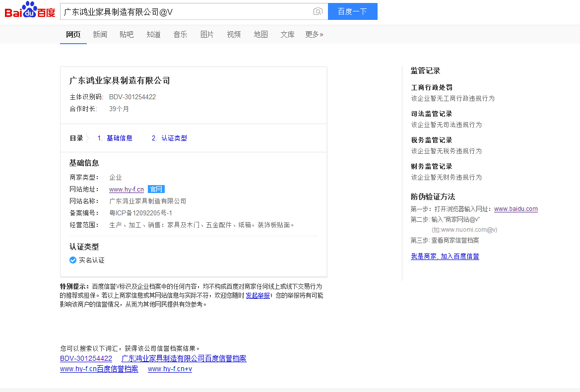Open image search via the camera icon
The width and height of the screenshot is (580, 392).
point(317,11)
